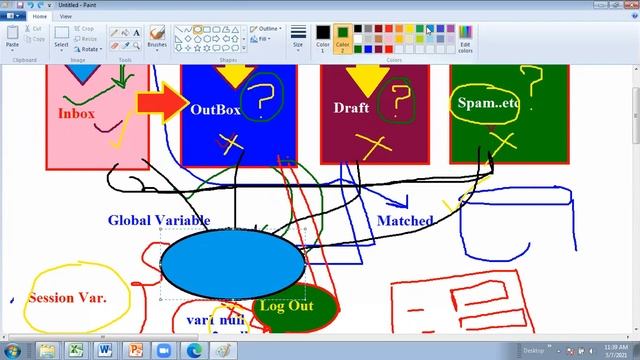
Task: Choose the Six-point star shape
Action: [207, 48]
